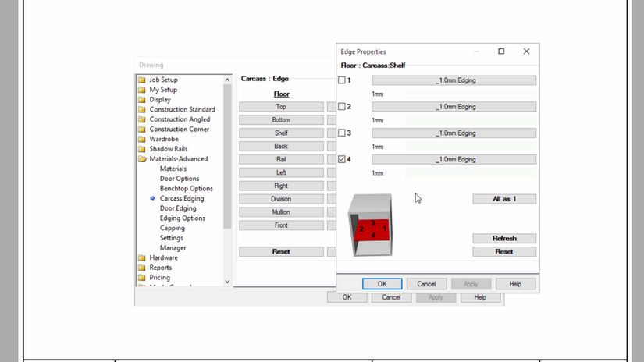Click Reset under the Floor column

[x=281, y=251]
